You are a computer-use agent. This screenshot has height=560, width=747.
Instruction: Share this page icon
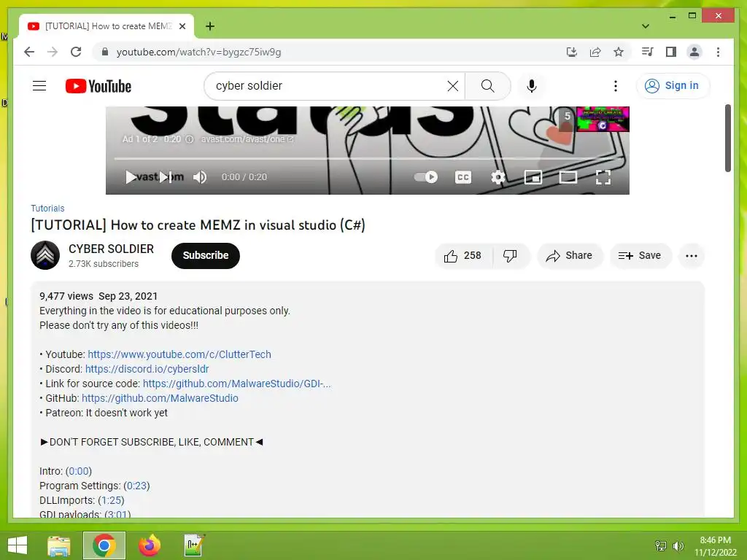[595, 52]
